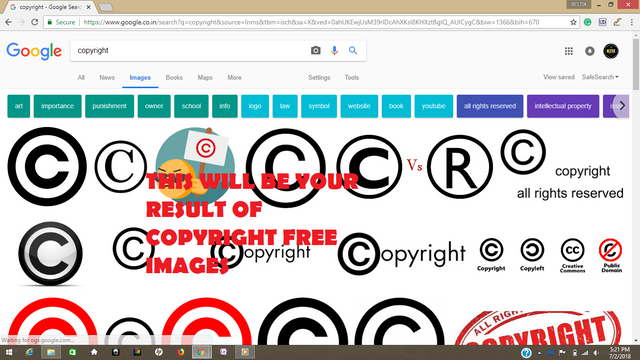Open Chrome menu three dots
The height and width of the screenshot is (360, 640).
(x=632, y=22)
